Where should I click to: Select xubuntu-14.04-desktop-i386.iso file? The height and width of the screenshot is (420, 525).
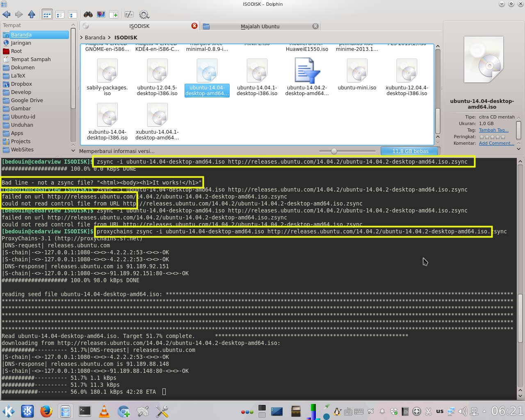pos(107,121)
